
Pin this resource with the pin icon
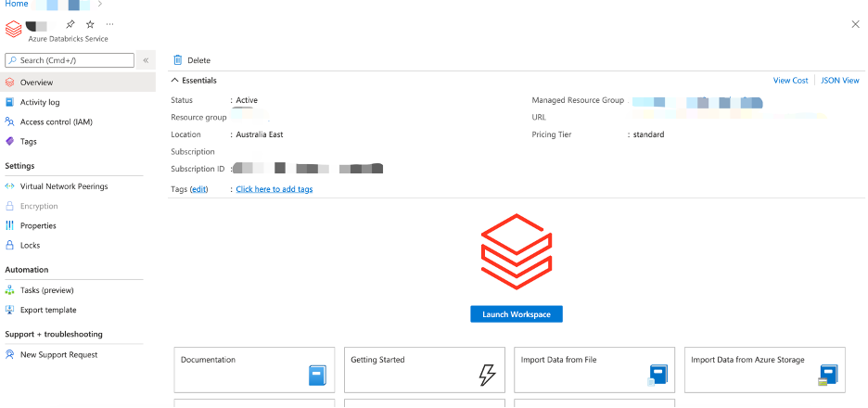click(70, 24)
